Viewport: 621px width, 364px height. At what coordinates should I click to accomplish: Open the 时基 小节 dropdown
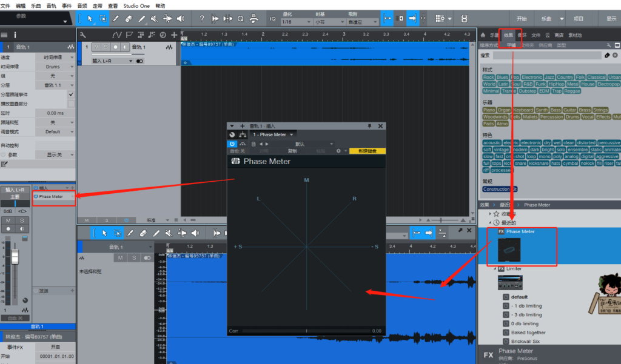coord(329,22)
